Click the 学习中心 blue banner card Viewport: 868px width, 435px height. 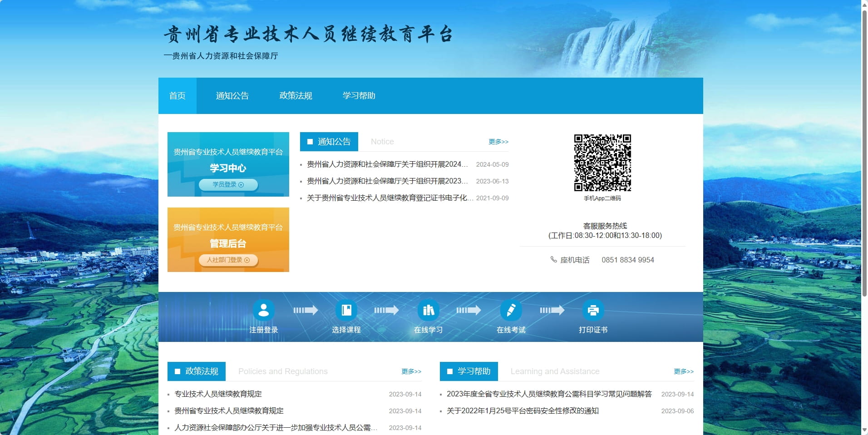click(x=228, y=164)
